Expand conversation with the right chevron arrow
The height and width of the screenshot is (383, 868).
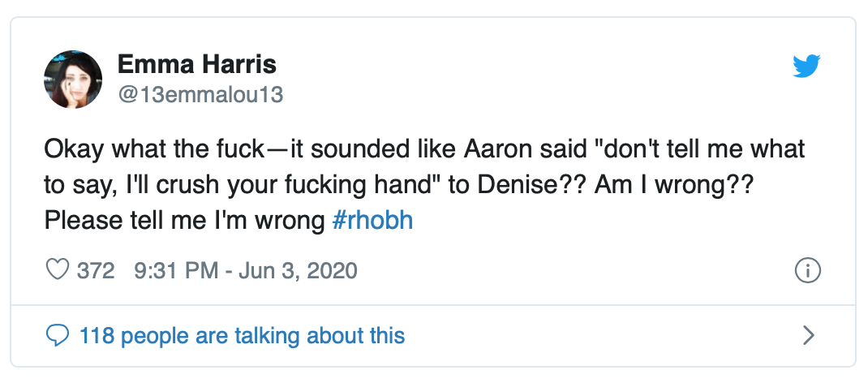click(808, 334)
